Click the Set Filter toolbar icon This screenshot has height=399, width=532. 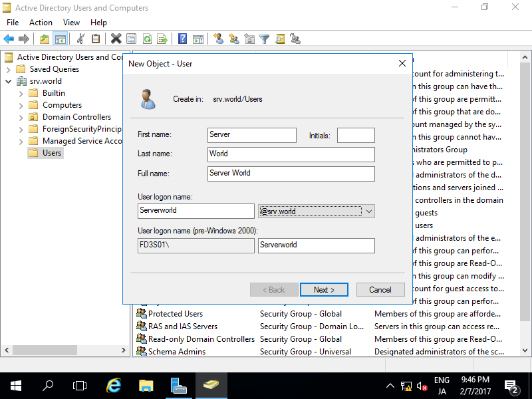click(264, 38)
